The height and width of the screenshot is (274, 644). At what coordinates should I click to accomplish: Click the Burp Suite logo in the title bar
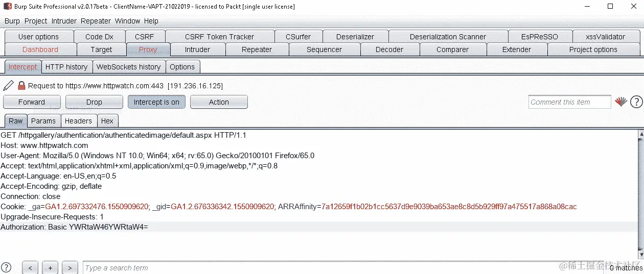pyautogui.click(x=8, y=7)
